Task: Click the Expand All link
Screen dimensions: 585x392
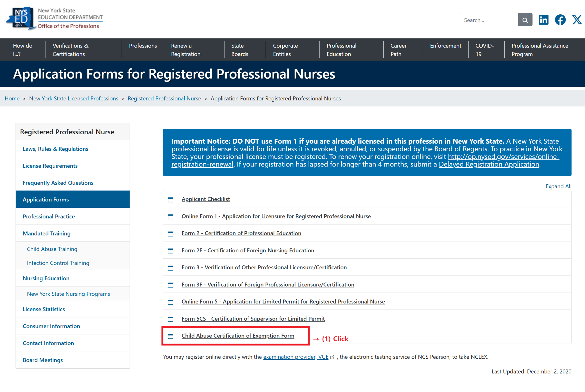Action: click(558, 186)
